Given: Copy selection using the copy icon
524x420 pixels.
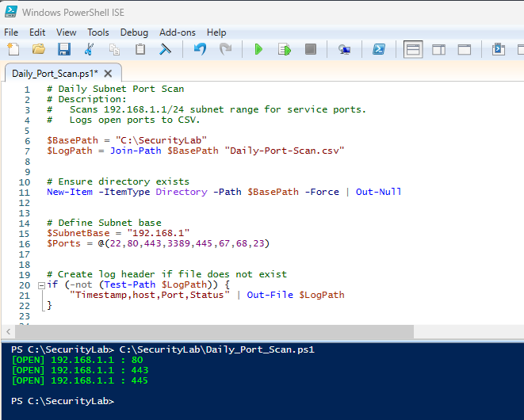Looking at the screenshot, I should tap(114, 49).
